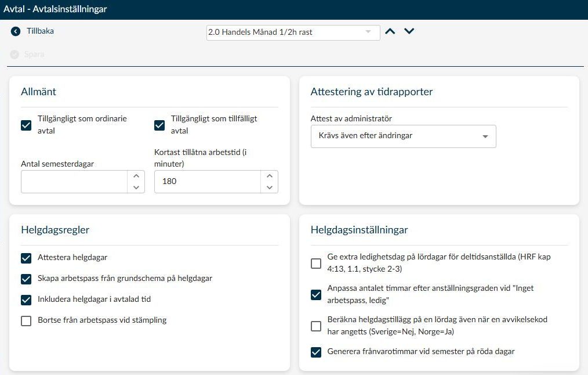
Task: Click the 'Allmänt' section heading
Action: tap(39, 92)
